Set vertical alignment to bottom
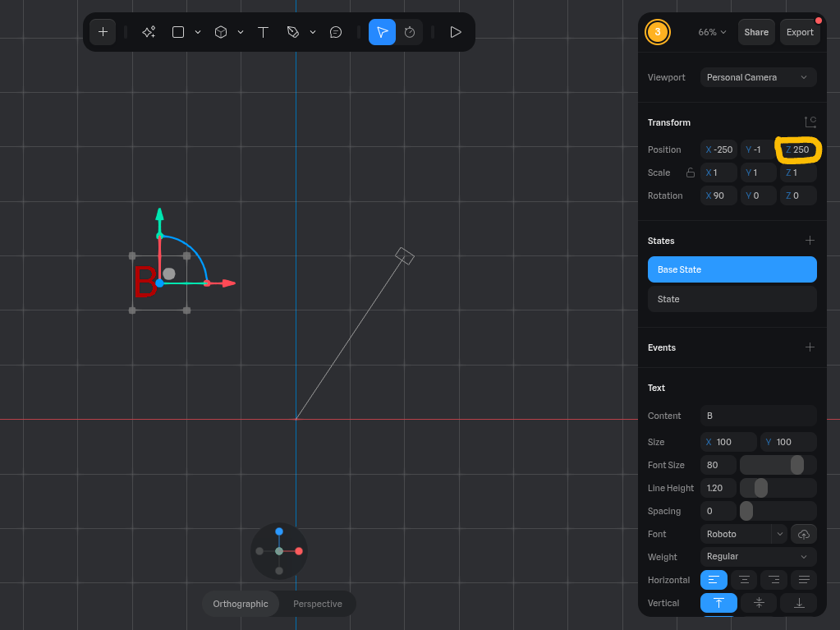Image resolution: width=840 pixels, height=630 pixels. pyautogui.click(x=799, y=603)
